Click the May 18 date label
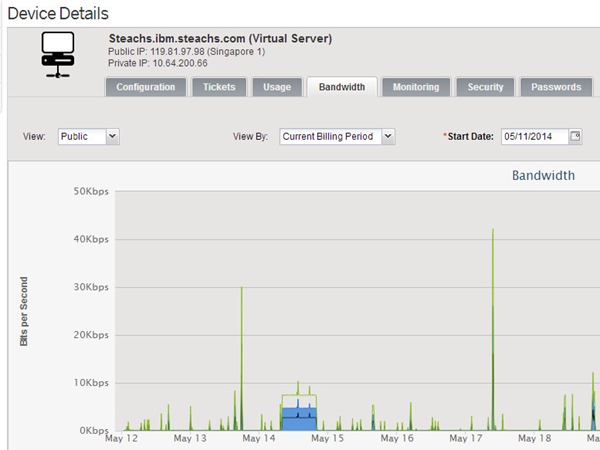 pyautogui.click(x=535, y=439)
